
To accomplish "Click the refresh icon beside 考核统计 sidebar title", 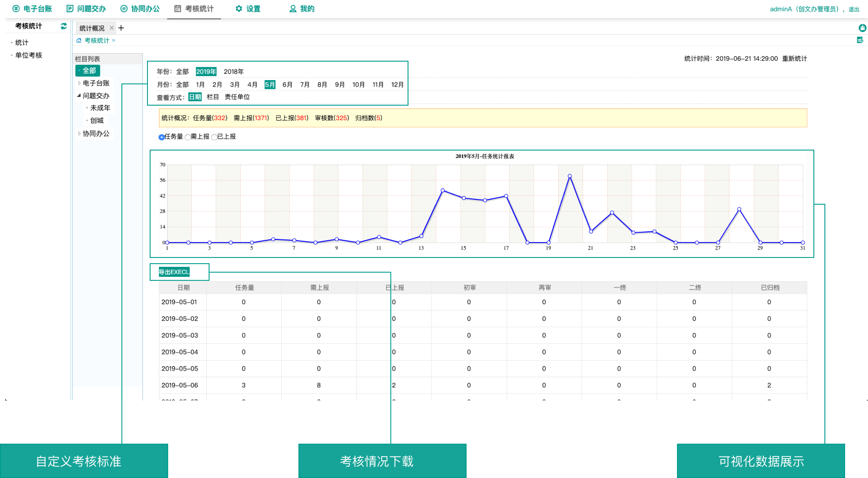I will click(64, 26).
